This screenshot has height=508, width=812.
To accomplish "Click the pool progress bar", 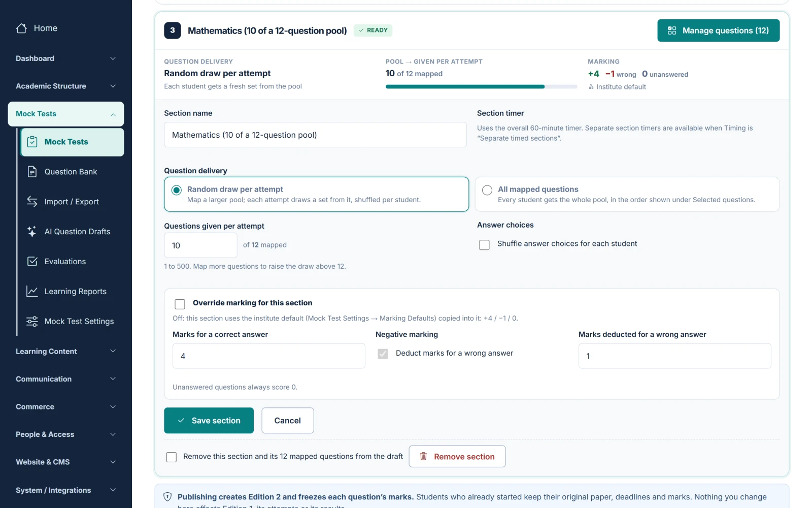I will point(481,87).
